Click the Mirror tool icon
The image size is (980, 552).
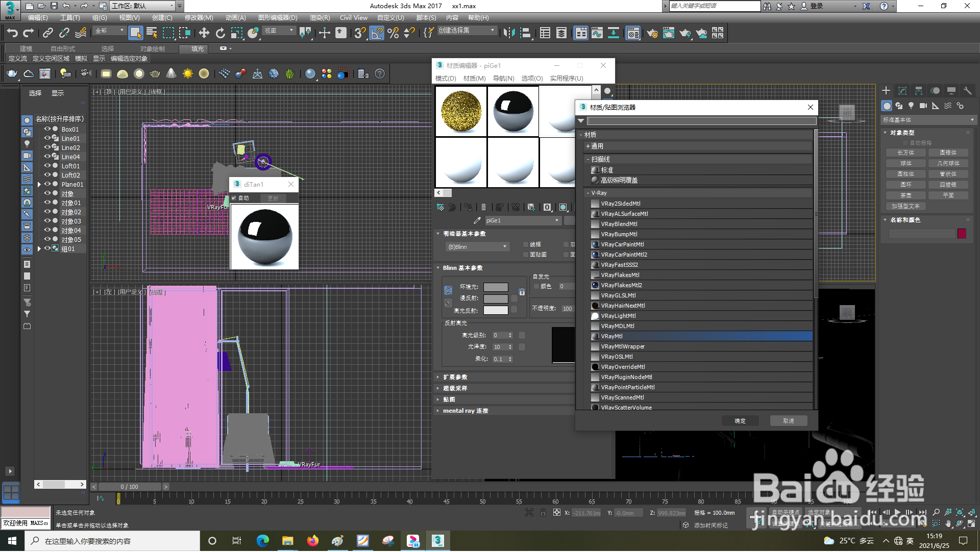508,33
